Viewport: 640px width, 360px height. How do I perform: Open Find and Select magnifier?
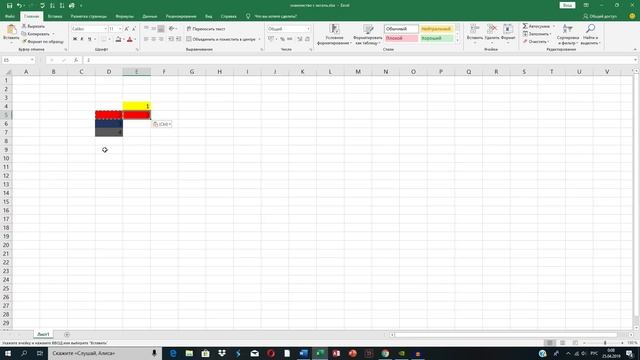point(590,29)
